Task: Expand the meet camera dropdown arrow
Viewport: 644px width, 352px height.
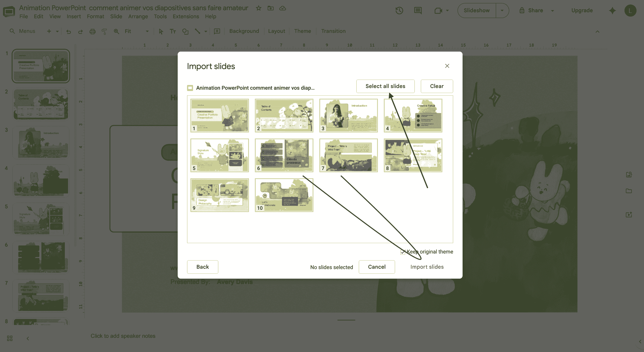Action: point(447,11)
